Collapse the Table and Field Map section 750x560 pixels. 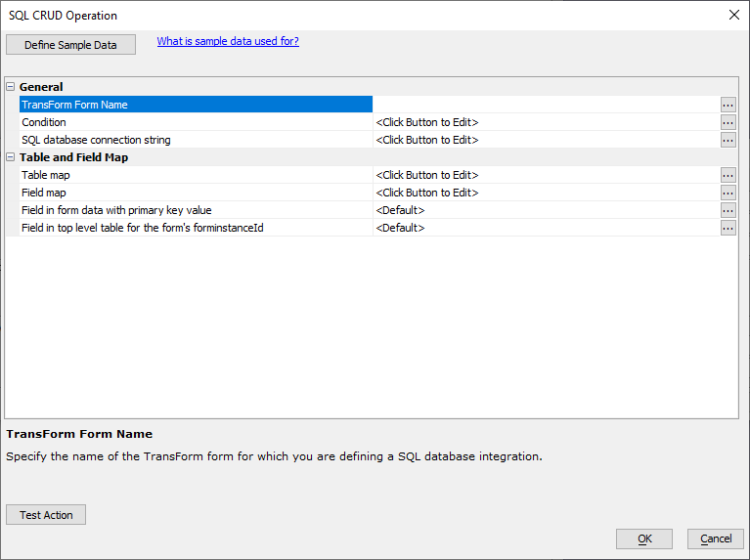click(x=10, y=157)
